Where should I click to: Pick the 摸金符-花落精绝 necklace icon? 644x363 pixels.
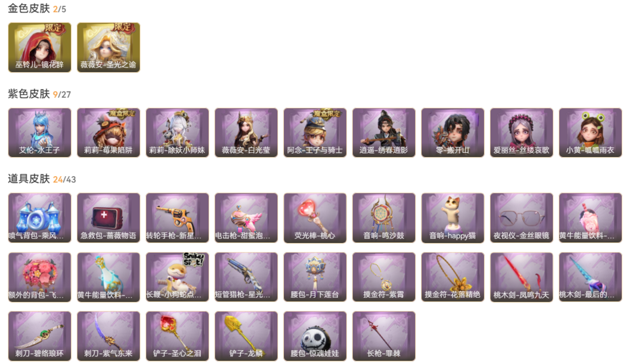(x=453, y=277)
